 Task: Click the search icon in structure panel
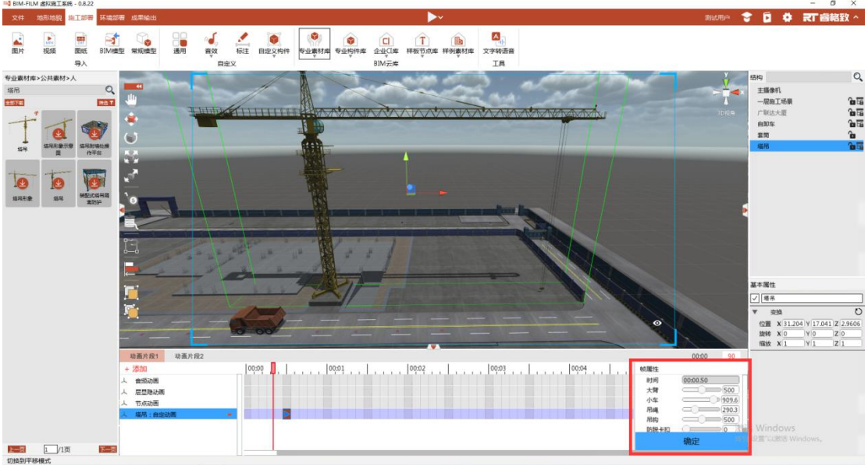pos(858,77)
